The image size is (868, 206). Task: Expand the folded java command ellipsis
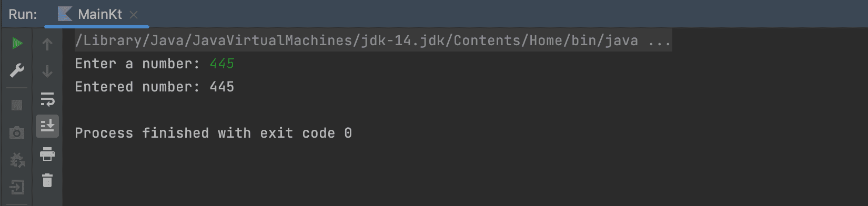[659, 40]
